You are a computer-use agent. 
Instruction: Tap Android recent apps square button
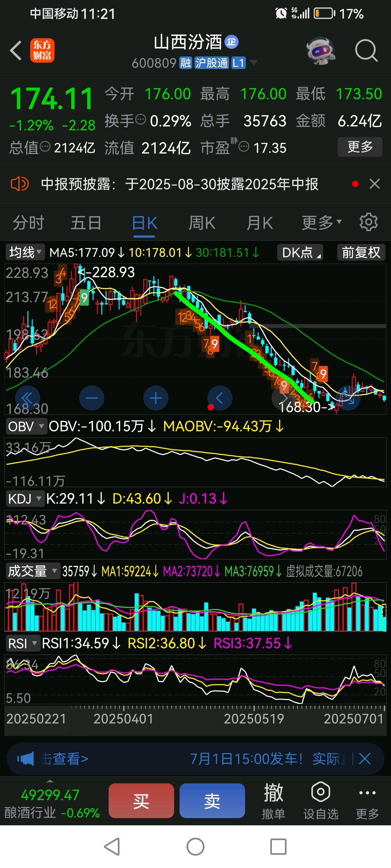[x=278, y=847]
